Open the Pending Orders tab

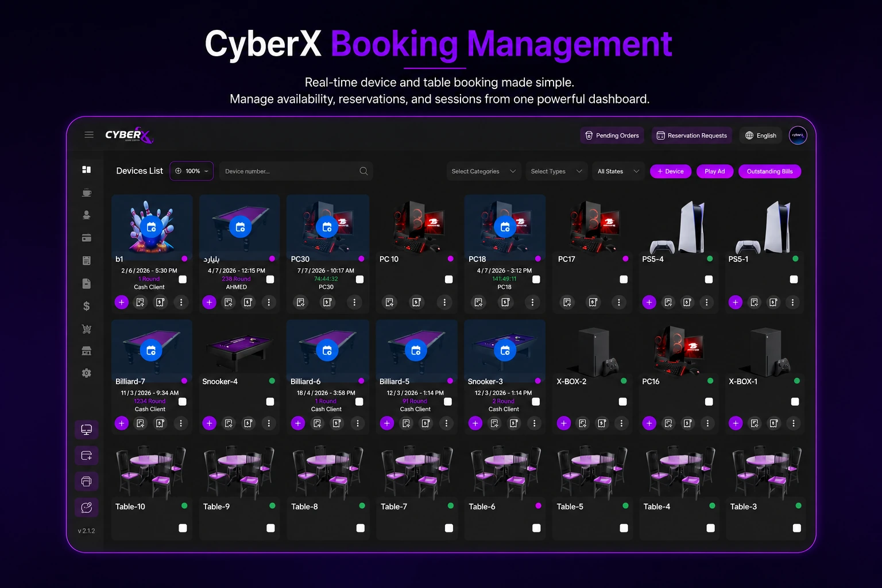tap(612, 136)
